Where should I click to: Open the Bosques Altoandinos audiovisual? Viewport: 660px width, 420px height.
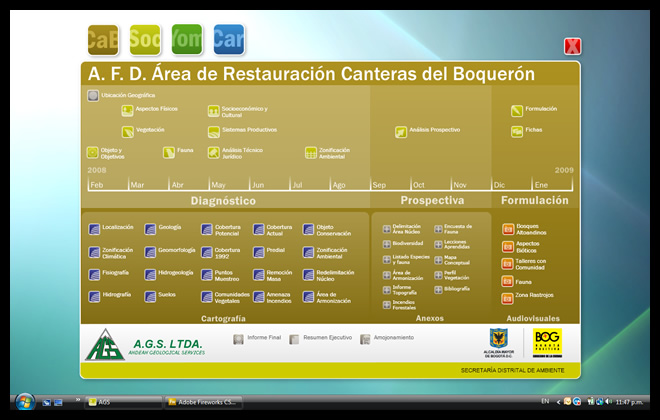tap(508, 229)
